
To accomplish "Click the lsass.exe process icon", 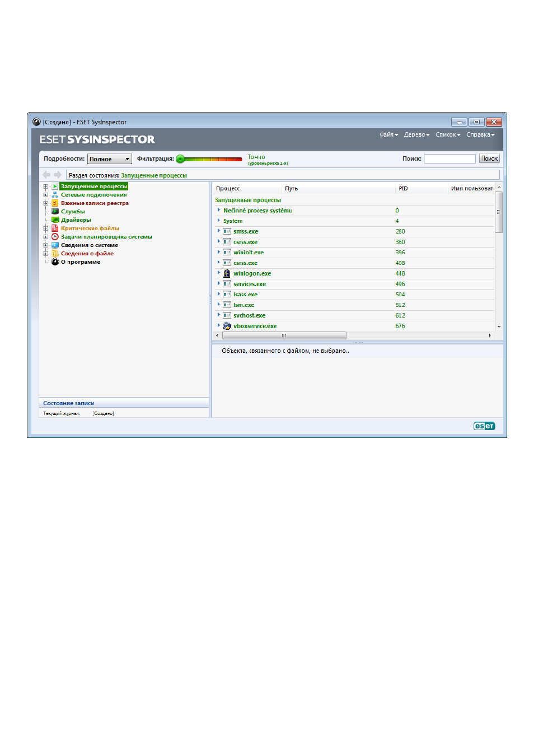I will [227, 295].
